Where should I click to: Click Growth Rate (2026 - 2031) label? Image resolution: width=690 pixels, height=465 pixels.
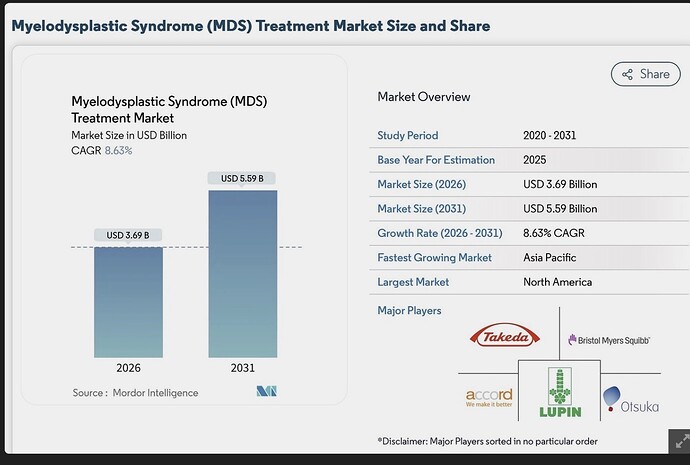click(x=440, y=233)
